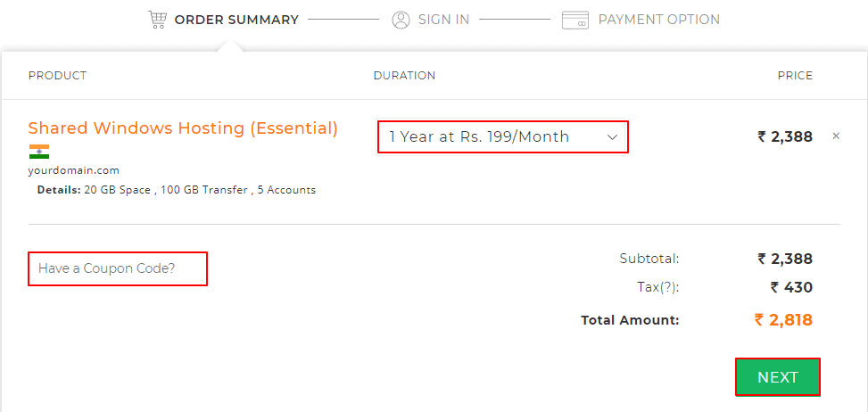The image size is (868, 412).
Task: Click the yourdomain.com domain text
Action: (x=73, y=170)
